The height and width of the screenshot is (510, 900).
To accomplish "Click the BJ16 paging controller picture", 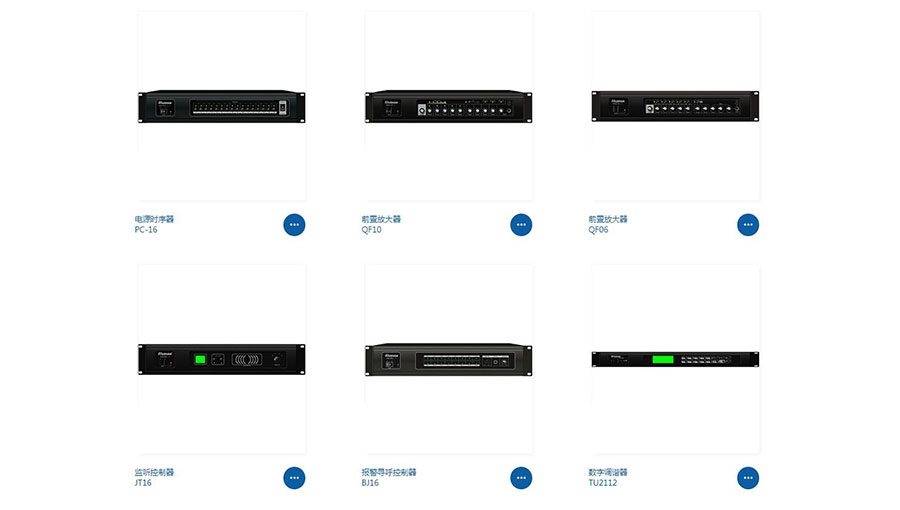I will coord(448,359).
